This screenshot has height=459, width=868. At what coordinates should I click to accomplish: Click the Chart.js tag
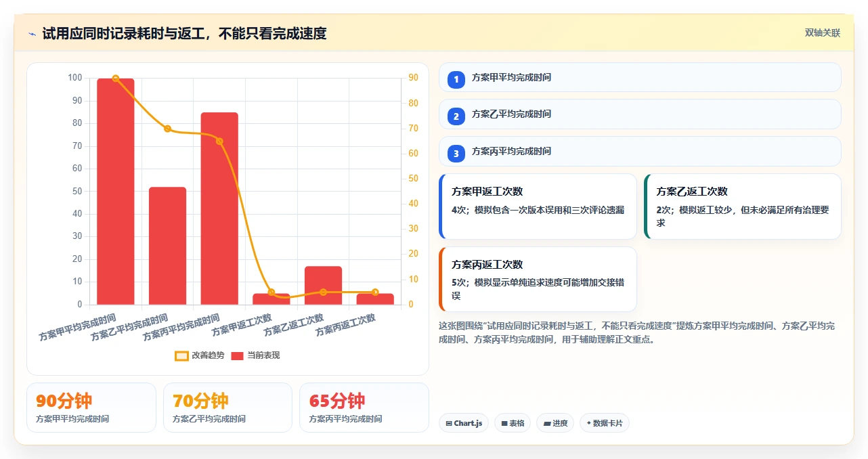click(x=464, y=423)
